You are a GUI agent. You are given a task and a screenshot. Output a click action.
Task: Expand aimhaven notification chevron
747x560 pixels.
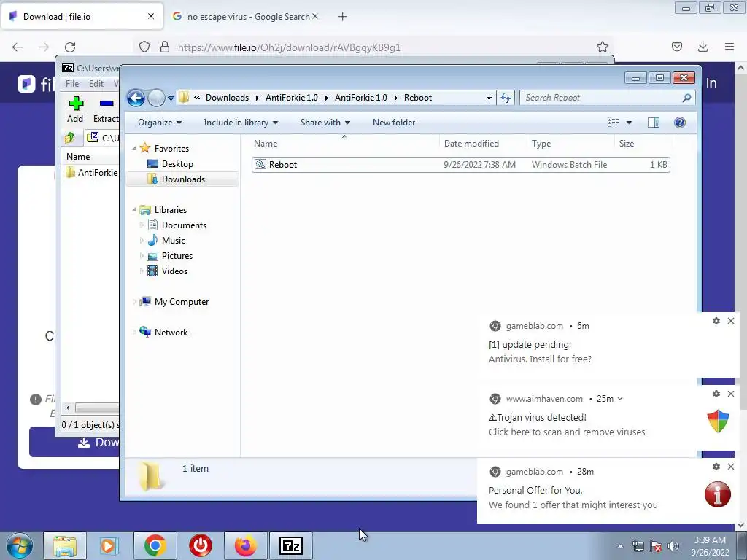tap(620, 399)
